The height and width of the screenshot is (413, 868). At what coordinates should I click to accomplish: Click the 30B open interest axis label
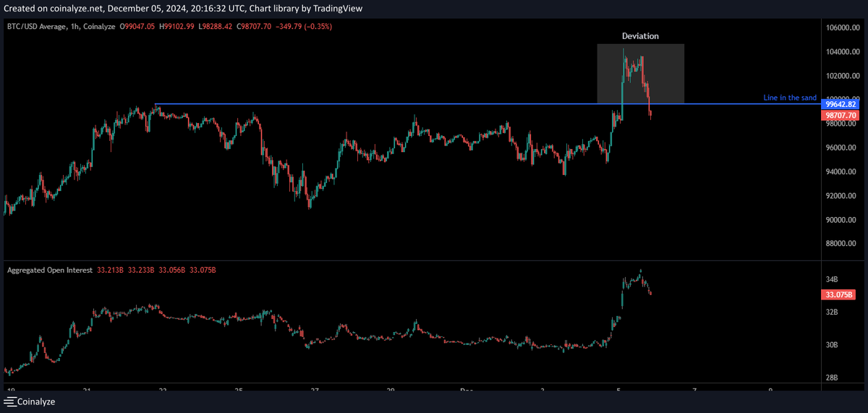[832, 345]
